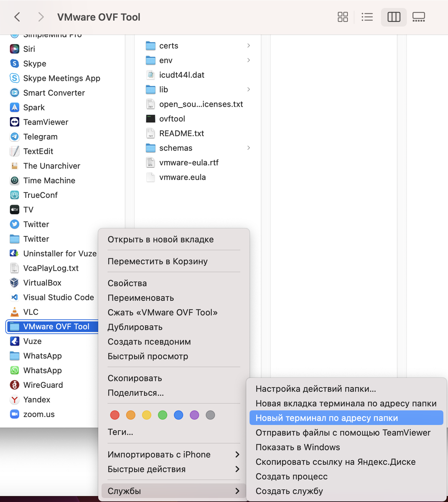Open the Службы submenu arrow
This screenshot has width=448, height=502.
[x=237, y=491]
